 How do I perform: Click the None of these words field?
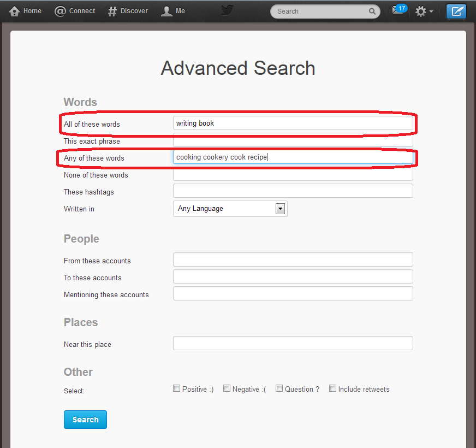click(293, 175)
